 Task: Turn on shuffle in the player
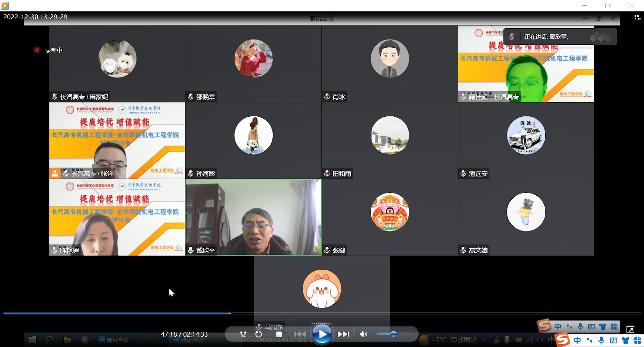coord(243,334)
